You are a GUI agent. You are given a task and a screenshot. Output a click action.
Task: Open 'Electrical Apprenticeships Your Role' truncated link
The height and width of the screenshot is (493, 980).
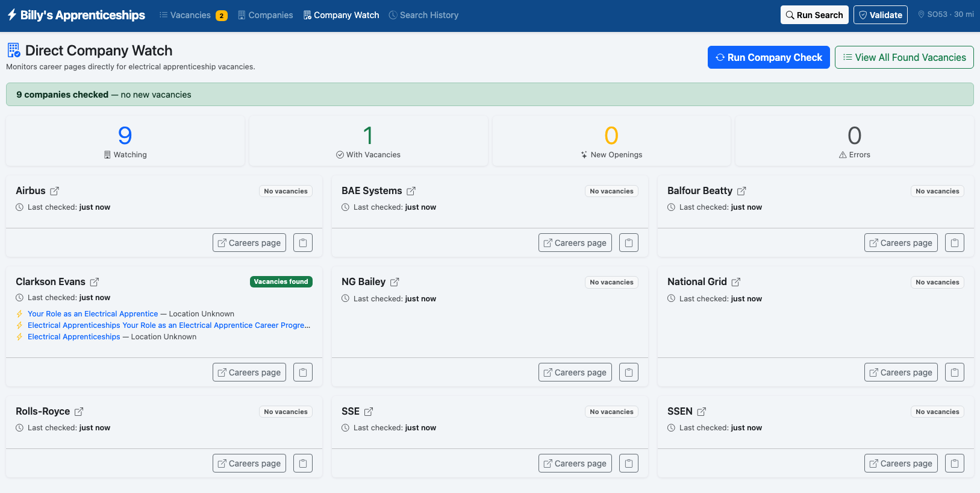click(169, 325)
